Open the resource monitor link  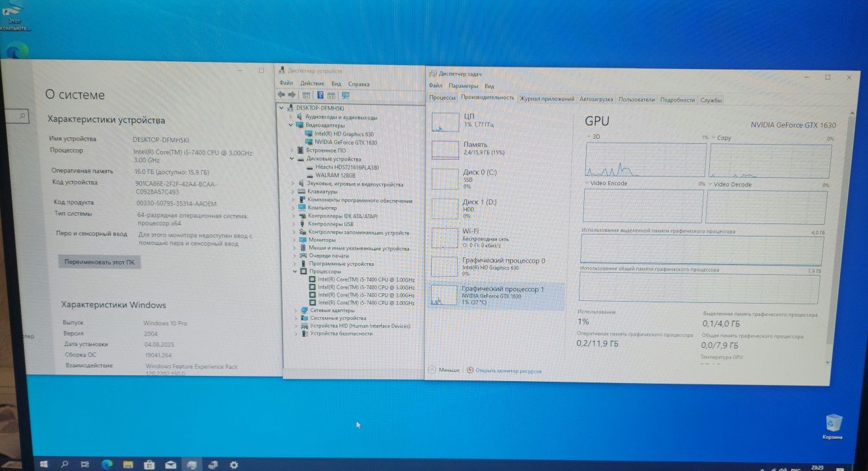504,371
